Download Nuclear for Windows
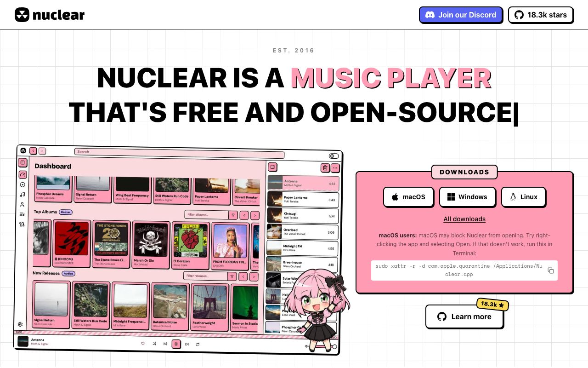The width and height of the screenshot is (588, 368). click(467, 197)
